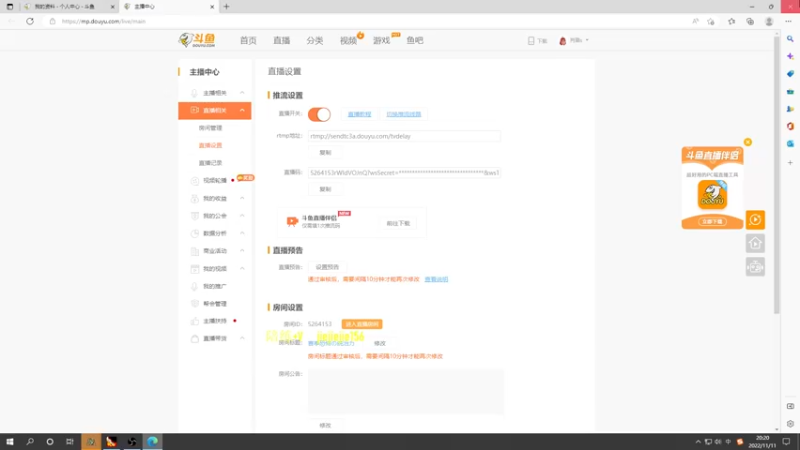Click the Edge icon in taskbar
Image resolution: width=800 pixels, height=450 pixels.
coord(152,442)
